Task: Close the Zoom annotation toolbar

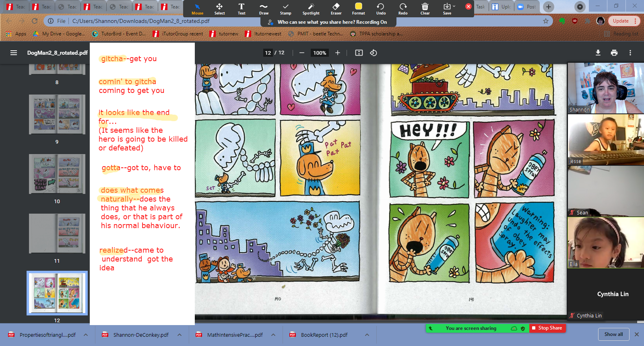Action: pos(469,6)
